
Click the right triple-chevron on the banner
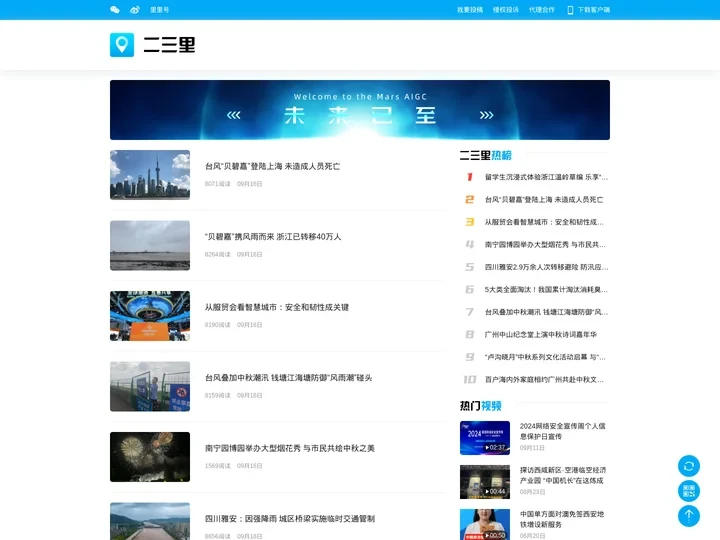486,115
